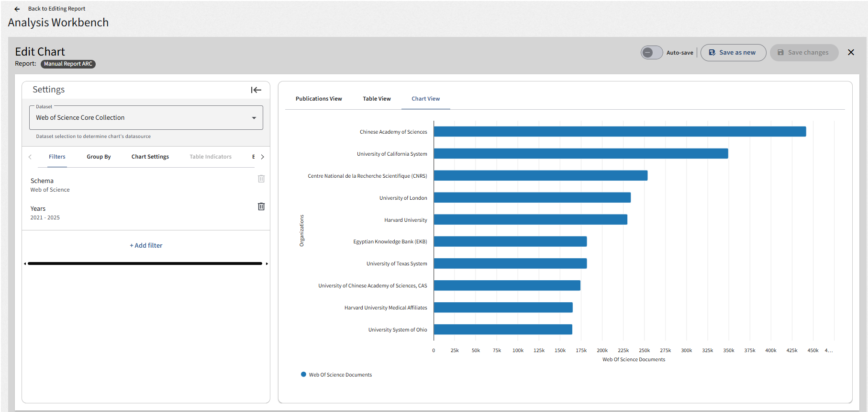The image size is (868, 412).
Task: Switch to Table View
Action: point(377,99)
